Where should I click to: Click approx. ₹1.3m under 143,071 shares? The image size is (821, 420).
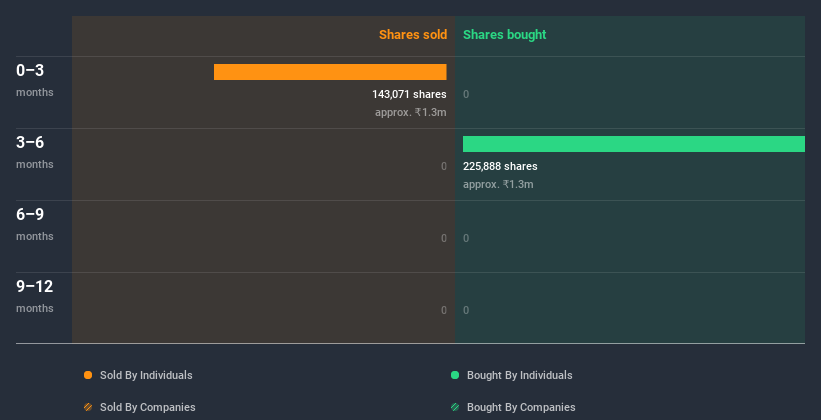(410, 112)
